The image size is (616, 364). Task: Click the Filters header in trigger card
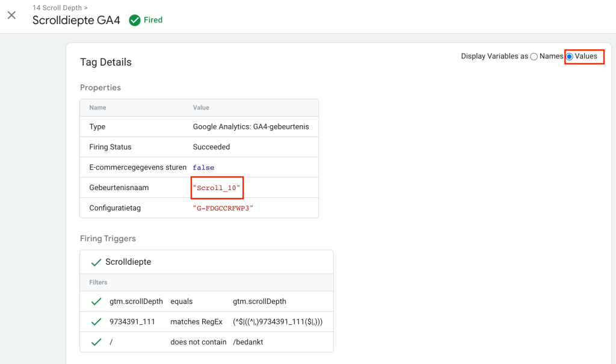coord(99,282)
